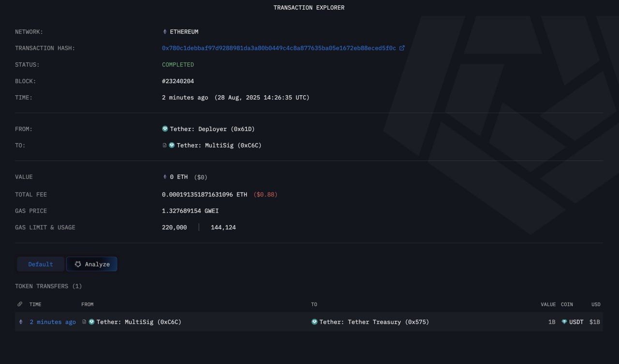The image size is (619, 364).
Task: Switch to the Default tab
Action: point(41,264)
